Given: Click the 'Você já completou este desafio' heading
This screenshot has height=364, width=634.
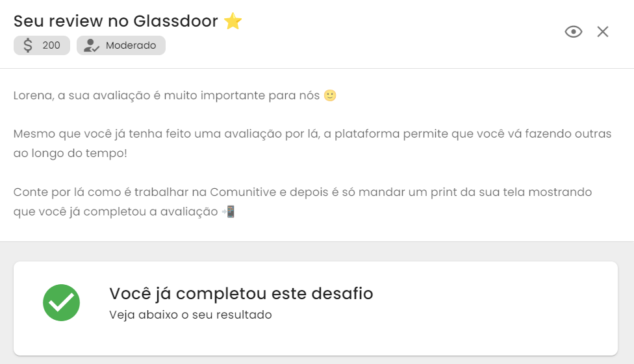Looking at the screenshot, I should 241,294.
